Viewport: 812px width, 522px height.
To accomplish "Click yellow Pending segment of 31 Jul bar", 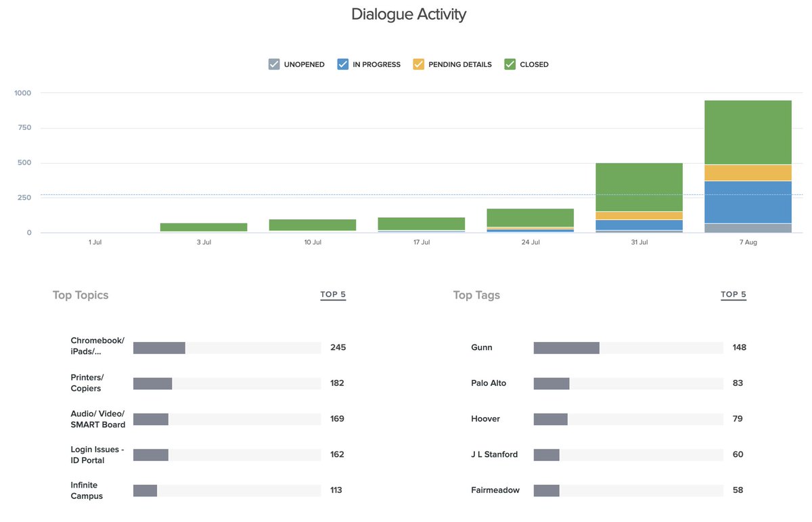I will 639,216.
